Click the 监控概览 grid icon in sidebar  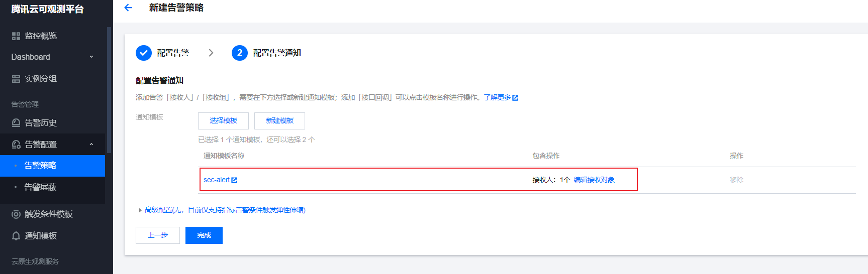(x=16, y=36)
